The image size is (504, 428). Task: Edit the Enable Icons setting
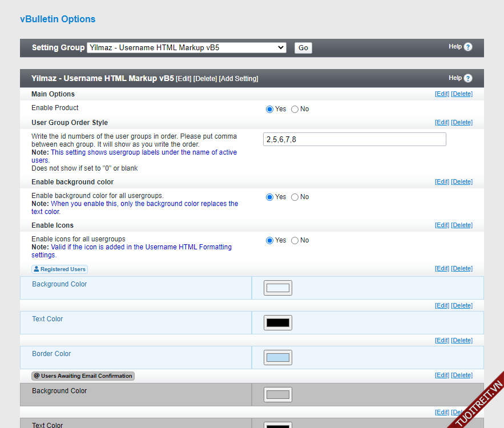(442, 225)
